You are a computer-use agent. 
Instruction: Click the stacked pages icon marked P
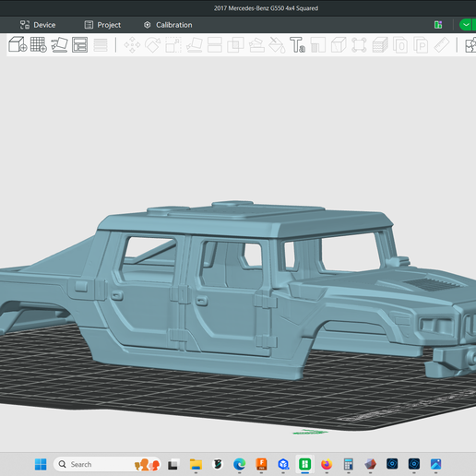(421, 45)
